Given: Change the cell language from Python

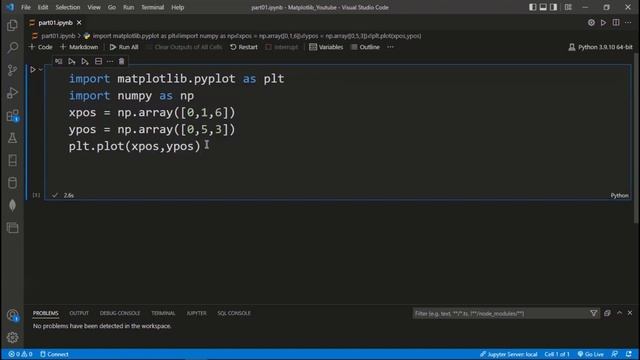Looking at the screenshot, I should point(619,196).
